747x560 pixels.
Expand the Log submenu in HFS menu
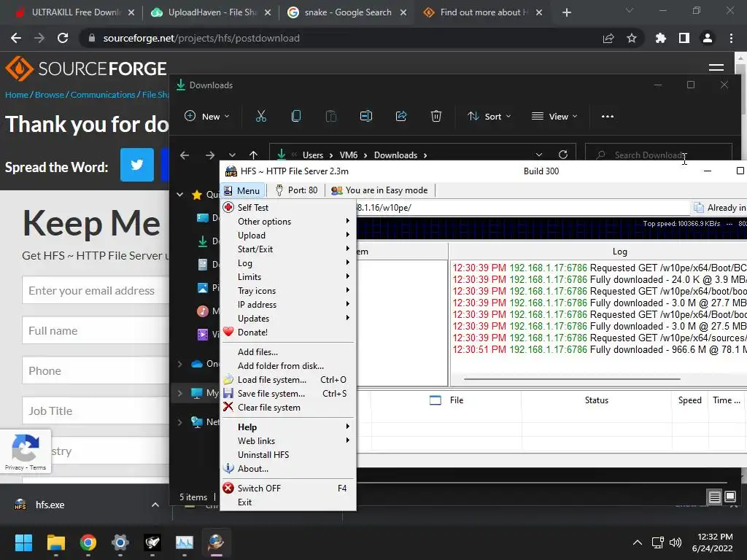(x=288, y=262)
